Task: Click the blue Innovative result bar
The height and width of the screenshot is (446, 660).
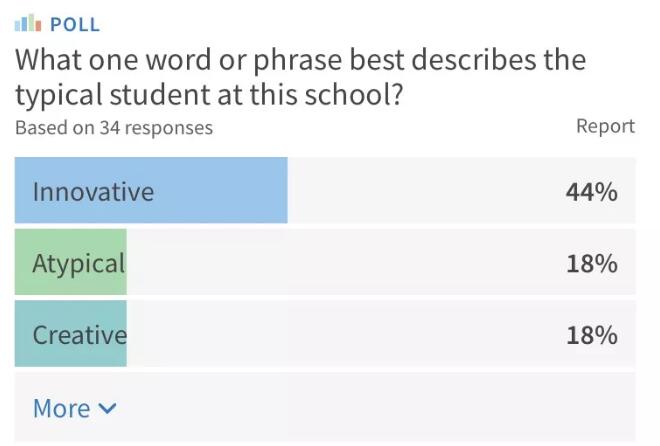Action: [x=220, y=191]
